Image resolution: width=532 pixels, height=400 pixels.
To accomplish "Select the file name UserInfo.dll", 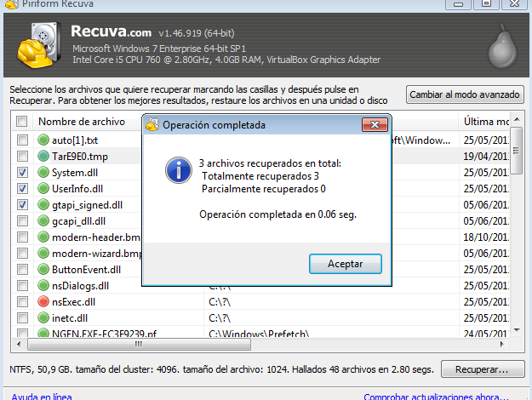I will 77,189.
